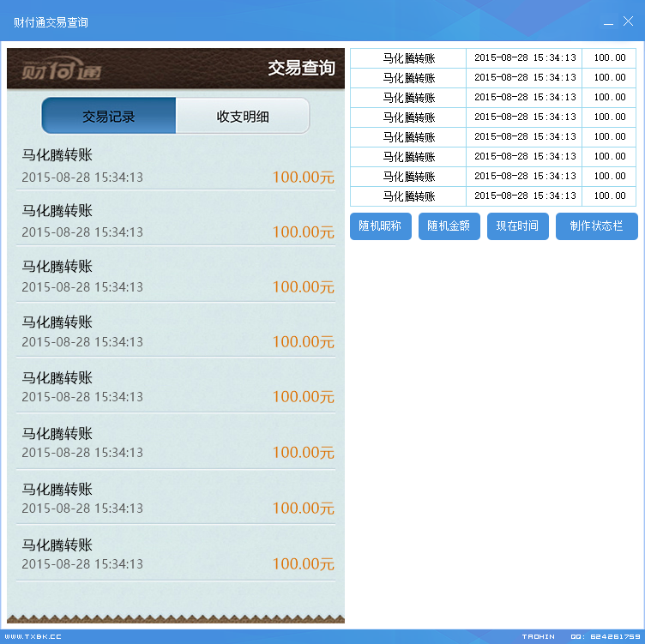This screenshot has width=645, height=644.
Task: Click the 交易查询 header title
Action: point(302,68)
